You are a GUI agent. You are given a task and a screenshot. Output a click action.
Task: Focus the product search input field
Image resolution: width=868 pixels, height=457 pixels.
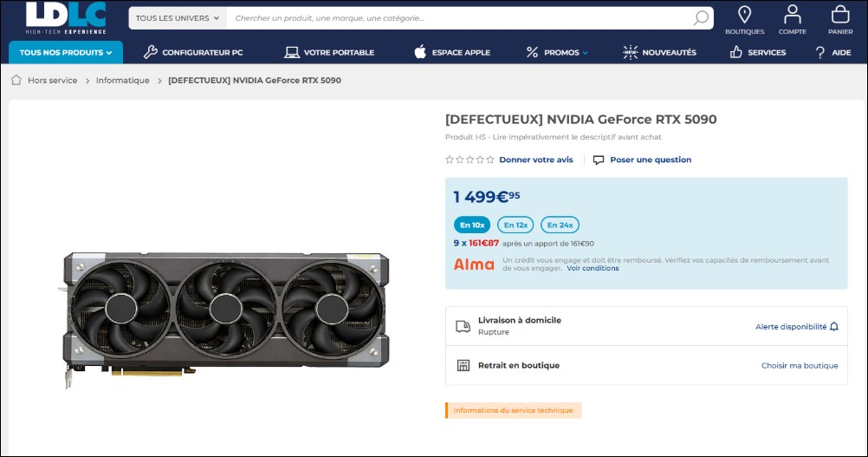click(459, 18)
